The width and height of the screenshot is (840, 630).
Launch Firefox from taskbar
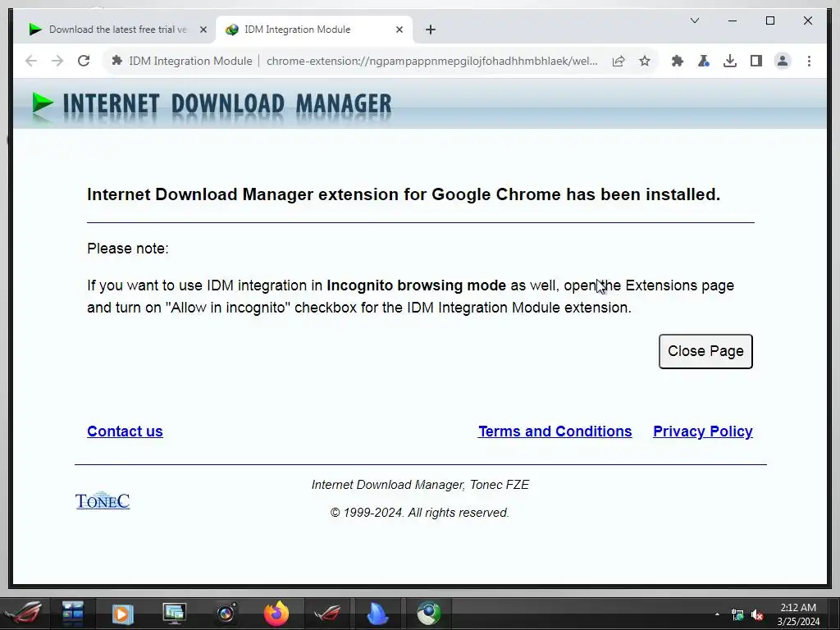pyautogui.click(x=276, y=614)
